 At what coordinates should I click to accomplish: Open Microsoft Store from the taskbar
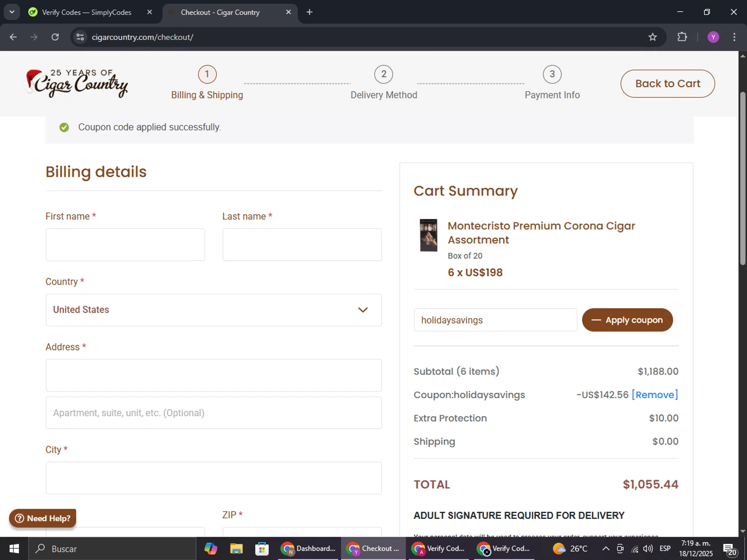(x=261, y=549)
